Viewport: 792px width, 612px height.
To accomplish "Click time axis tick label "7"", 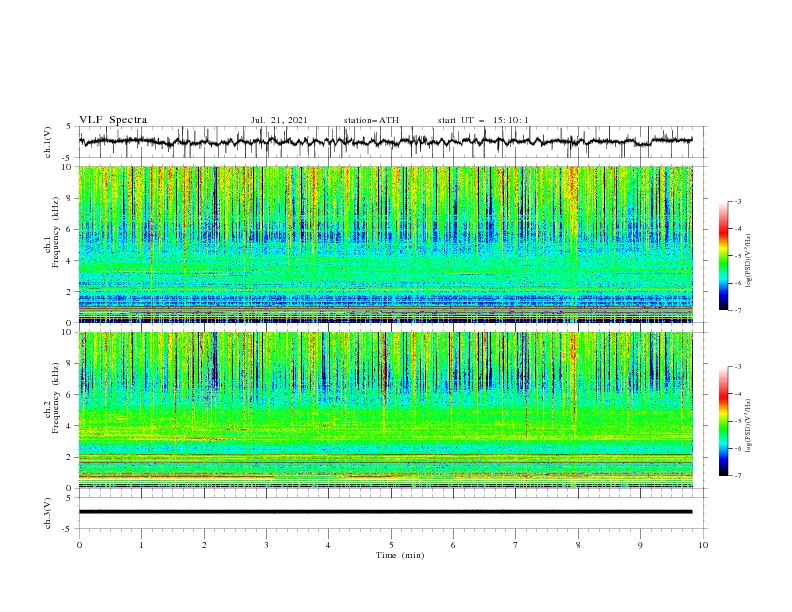I will coord(516,545).
